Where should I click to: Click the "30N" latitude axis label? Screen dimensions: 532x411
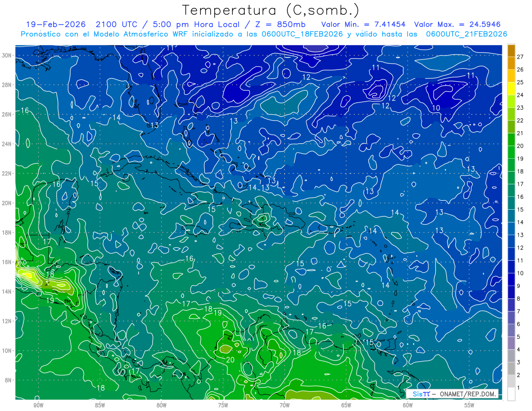point(8,55)
